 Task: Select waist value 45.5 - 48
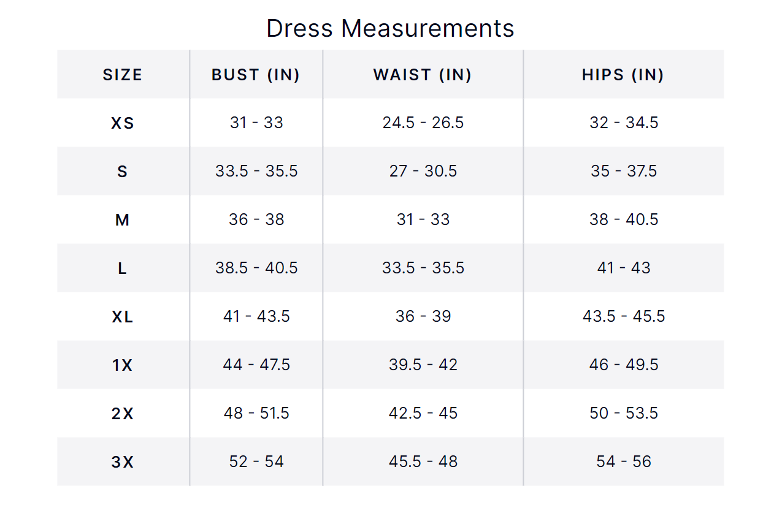[x=423, y=462]
